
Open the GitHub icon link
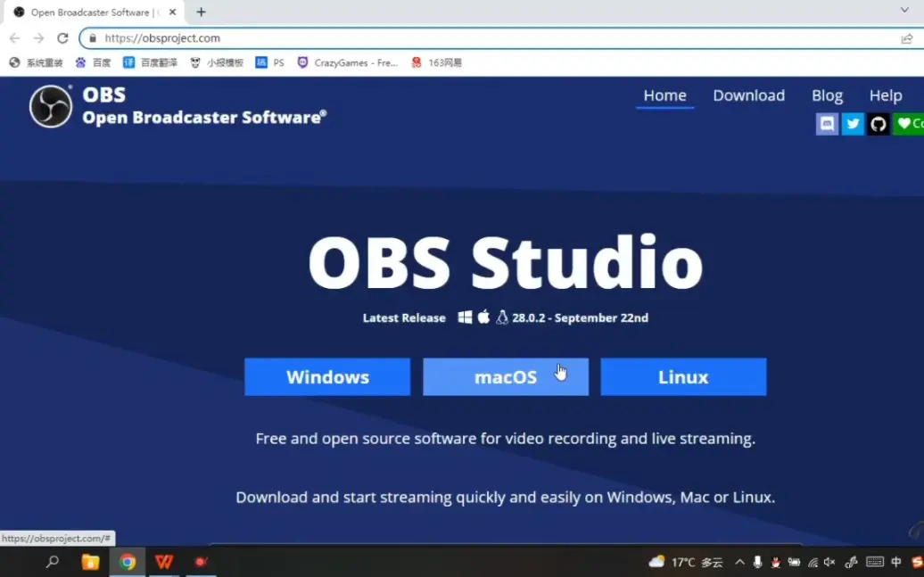878,124
